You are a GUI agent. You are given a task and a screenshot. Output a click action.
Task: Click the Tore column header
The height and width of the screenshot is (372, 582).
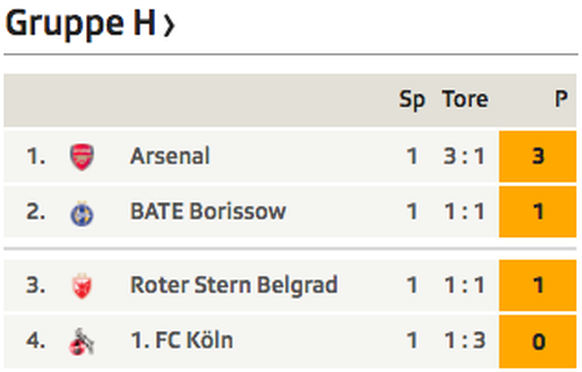pyautogui.click(x=465, y=99)
